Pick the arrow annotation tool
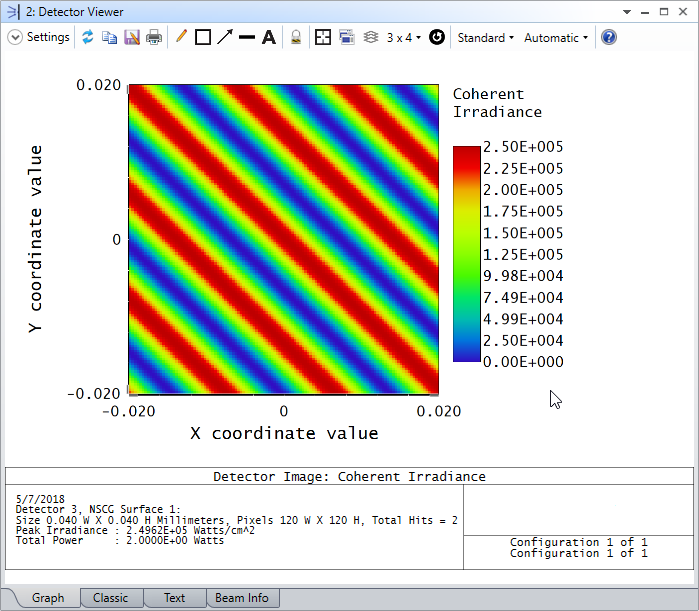This screenshot has height=611, width=699. pos(225,37)
